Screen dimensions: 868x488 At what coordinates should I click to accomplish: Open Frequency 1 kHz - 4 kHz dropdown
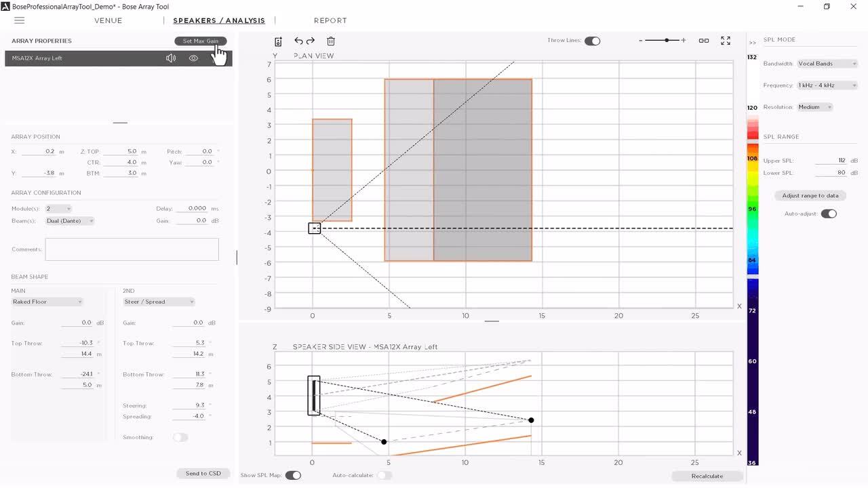(827, 85)
